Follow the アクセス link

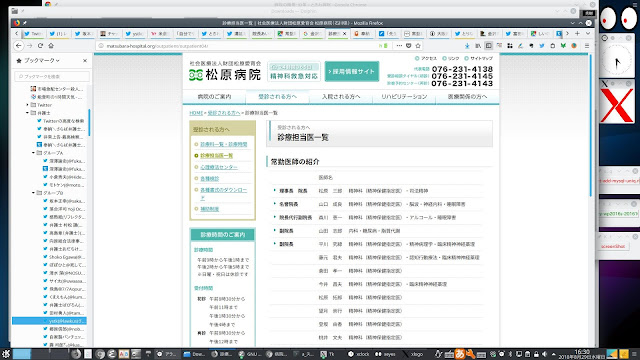tap(426, 58)
